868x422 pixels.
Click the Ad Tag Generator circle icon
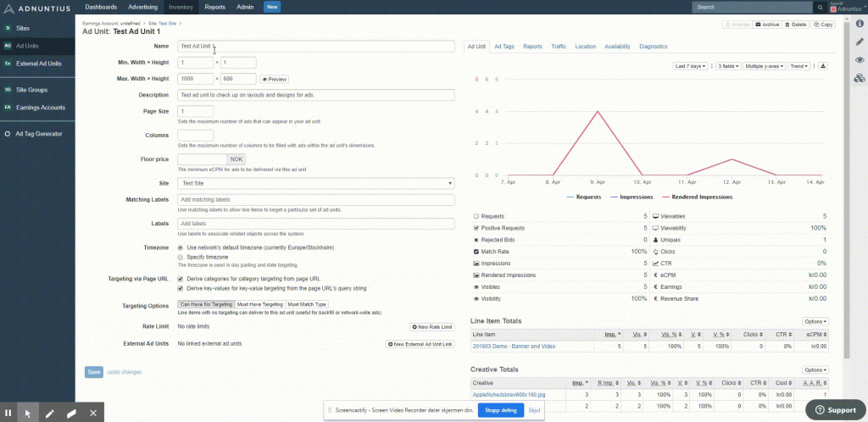(8, 134)
